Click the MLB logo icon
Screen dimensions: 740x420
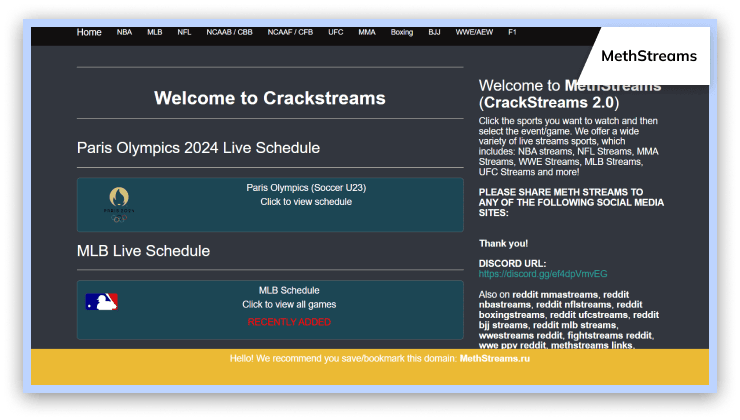tap(101, 302)
